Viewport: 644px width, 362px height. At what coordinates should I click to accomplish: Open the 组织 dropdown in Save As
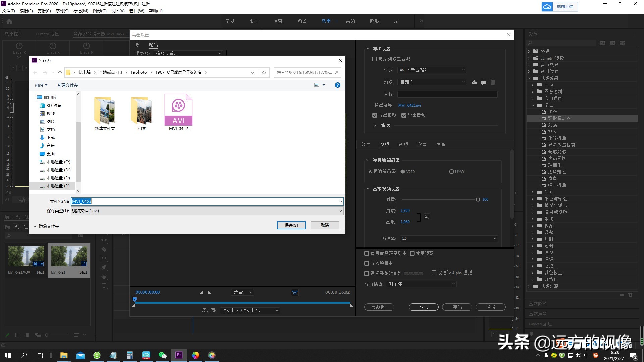pos(41,85)
